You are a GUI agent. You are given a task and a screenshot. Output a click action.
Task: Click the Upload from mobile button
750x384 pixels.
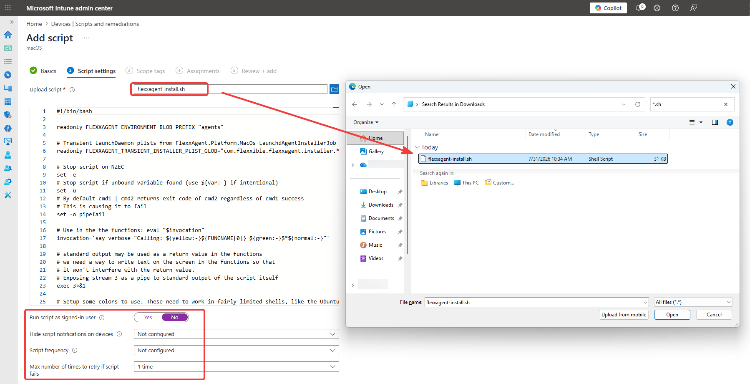pos(624,315)
